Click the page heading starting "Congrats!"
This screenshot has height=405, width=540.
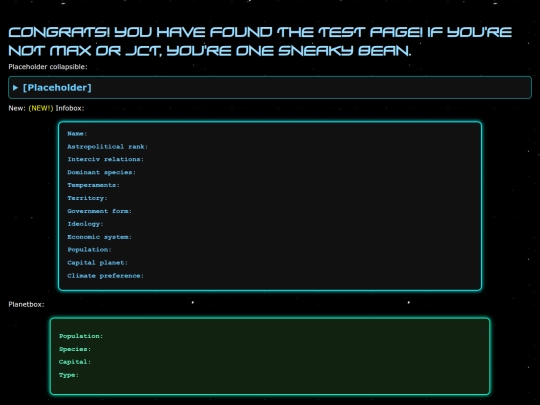tap(260, 41)
